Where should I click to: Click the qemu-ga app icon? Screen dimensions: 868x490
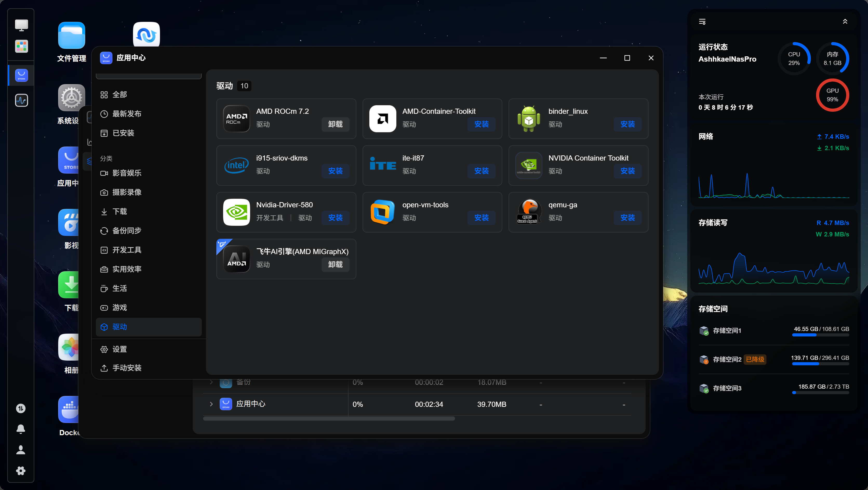(x=529, y=212)
